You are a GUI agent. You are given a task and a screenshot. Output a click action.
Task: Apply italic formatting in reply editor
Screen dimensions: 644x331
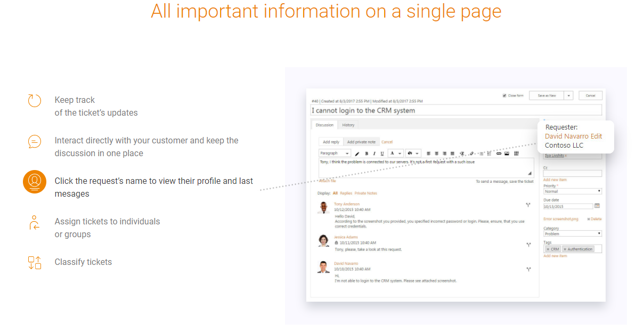coord(374,154)
